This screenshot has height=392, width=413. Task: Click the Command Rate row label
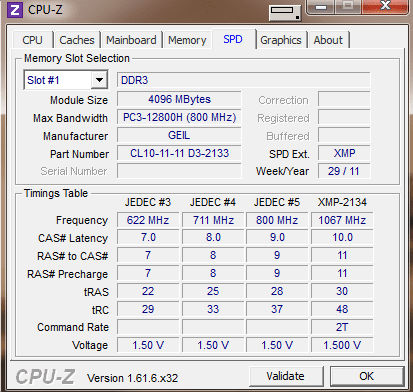point(73,327)
